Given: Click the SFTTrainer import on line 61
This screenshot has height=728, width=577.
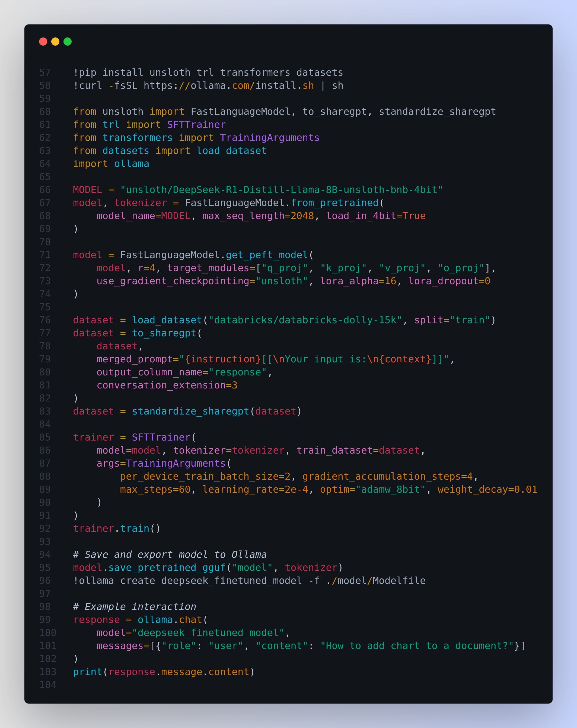Looking at the screenshot, I should pyautogui.click(x=196, y=125).
